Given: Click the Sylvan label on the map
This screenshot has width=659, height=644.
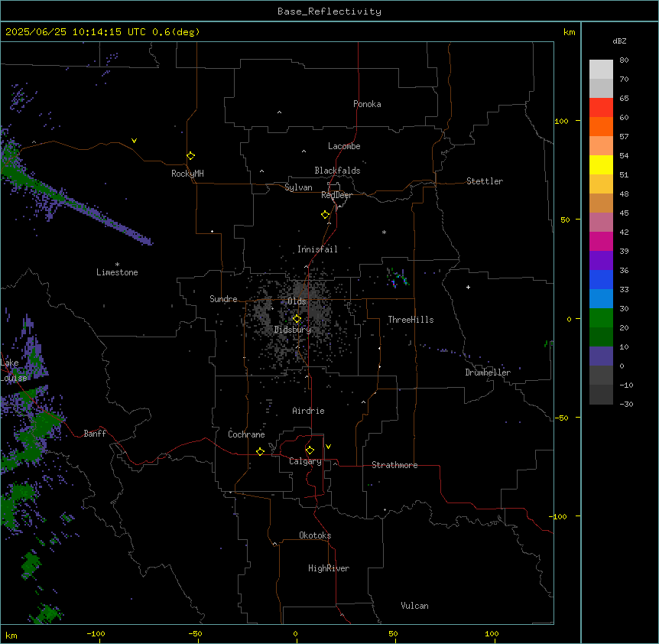Looking at the screenshot, I should pos(298,187).
